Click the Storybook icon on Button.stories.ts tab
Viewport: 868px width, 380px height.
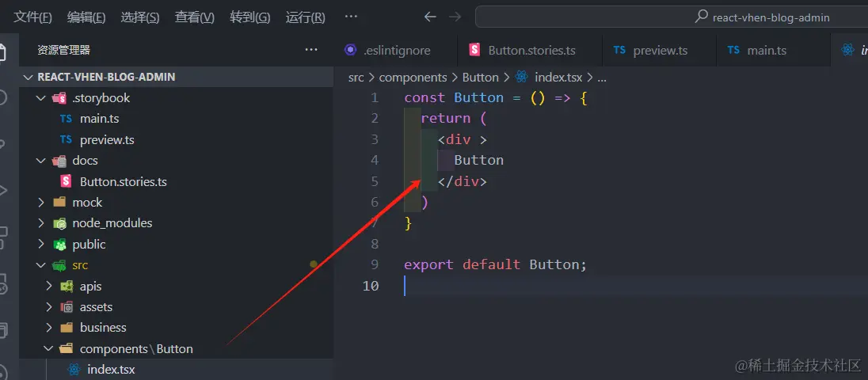(x=474, y=51)
